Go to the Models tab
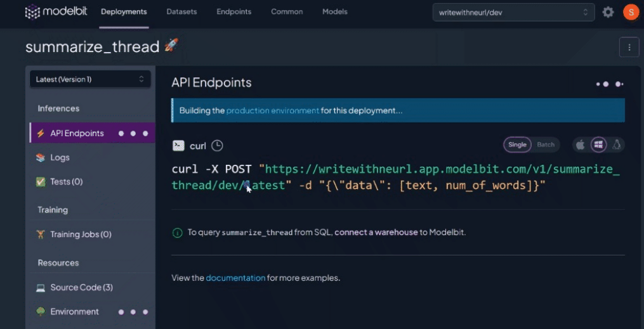Image resolution: width=644 pixels, height=329 pixels. [335, 12]
